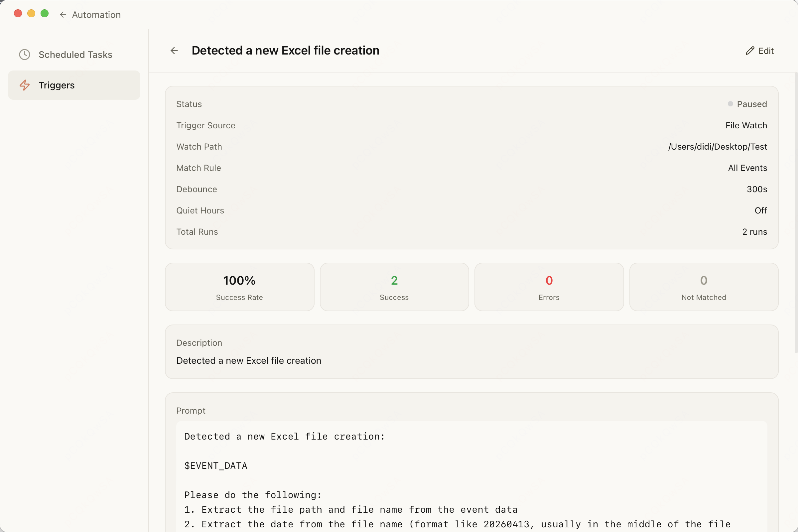Click the Description section label
Screen dimensions: 798x532
199,343
